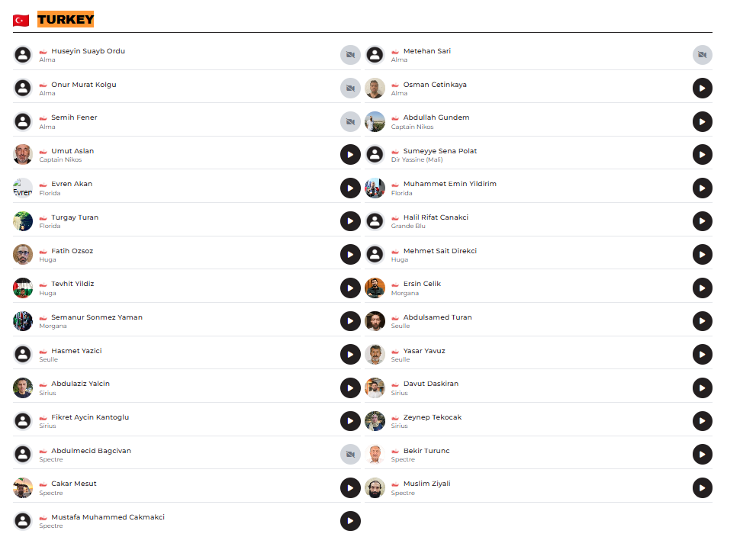The height and width of the screenshot is (534, 756).
Task: Play Bekir Turunc's video
Action: coord(703,455)
